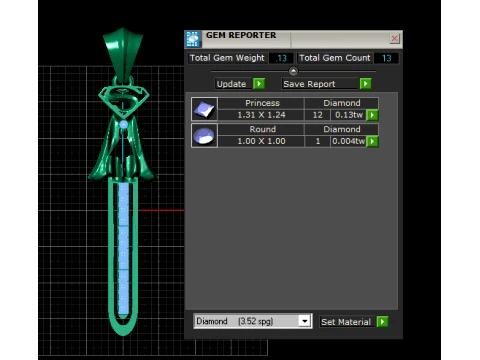
Task: Click the 'Round' shape cell
Action: 261,129
